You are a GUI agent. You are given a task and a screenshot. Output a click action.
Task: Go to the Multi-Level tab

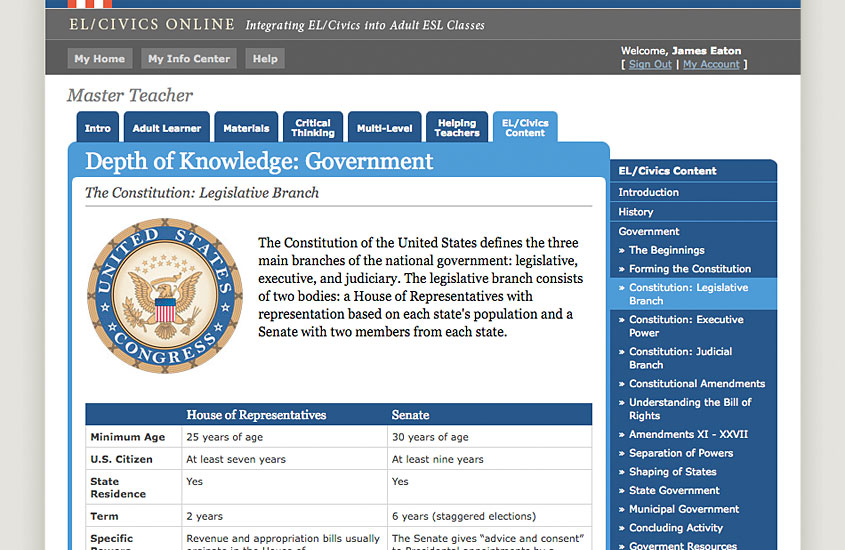tap(384, 128)
